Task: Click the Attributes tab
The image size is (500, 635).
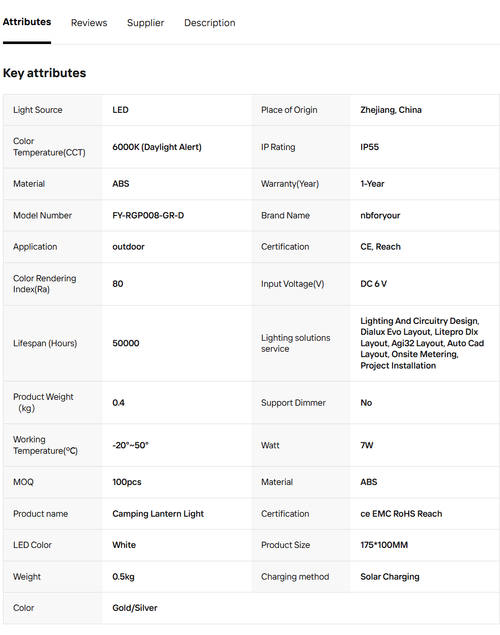Action: [x=27, y=22]
